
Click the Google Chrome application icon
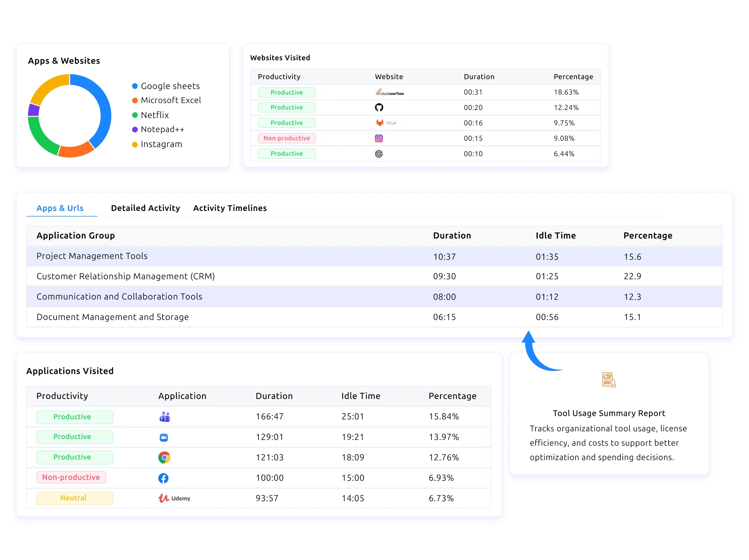[164, 457]
